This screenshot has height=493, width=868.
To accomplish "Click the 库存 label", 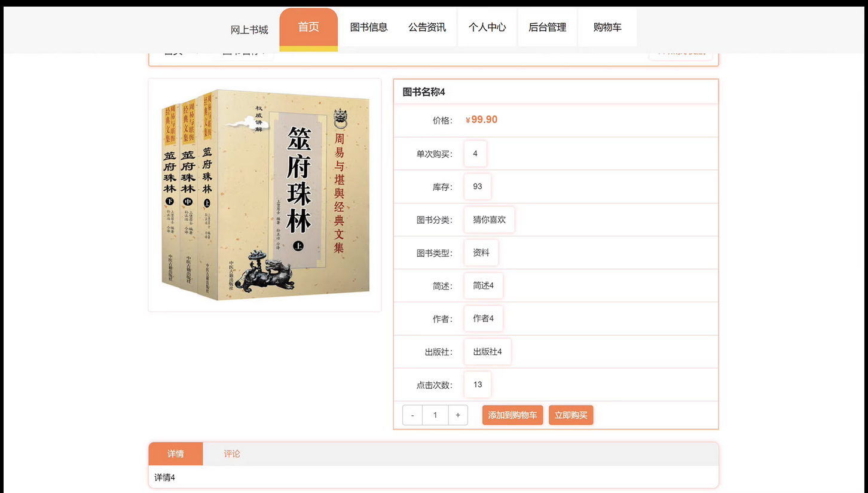I will (x=443, y=187).
